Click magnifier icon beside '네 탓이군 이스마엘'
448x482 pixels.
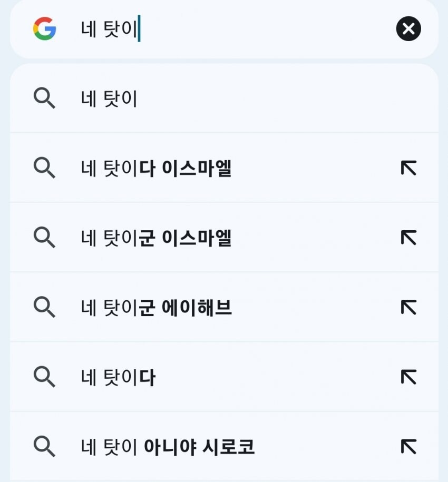44,238
